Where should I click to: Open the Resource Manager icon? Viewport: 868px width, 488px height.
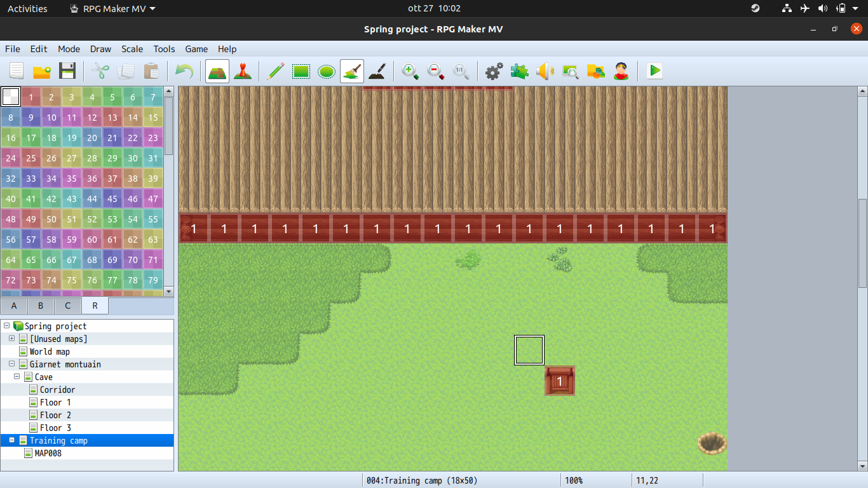pos(596,71)
